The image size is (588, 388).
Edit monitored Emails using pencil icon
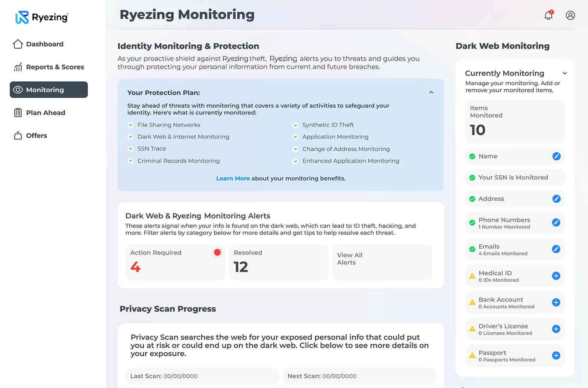[556, 249]
